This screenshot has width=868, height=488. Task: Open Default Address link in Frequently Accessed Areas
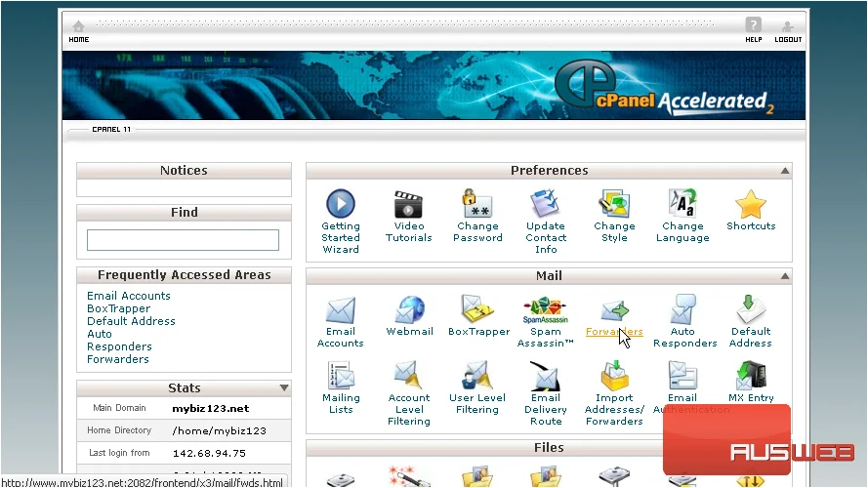pos(131,321)
